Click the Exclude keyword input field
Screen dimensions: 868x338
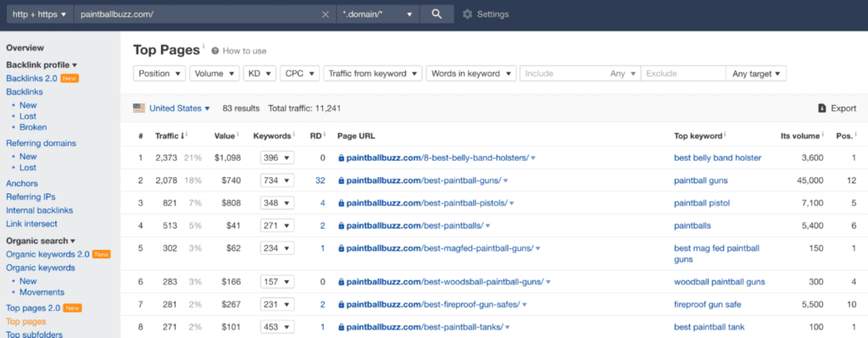click(x=683, y=74)
